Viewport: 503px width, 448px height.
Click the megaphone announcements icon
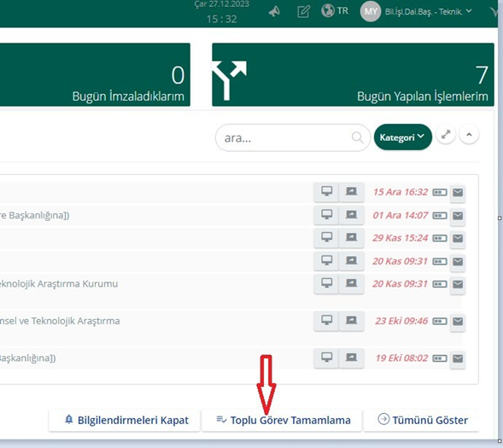point(274,12)
